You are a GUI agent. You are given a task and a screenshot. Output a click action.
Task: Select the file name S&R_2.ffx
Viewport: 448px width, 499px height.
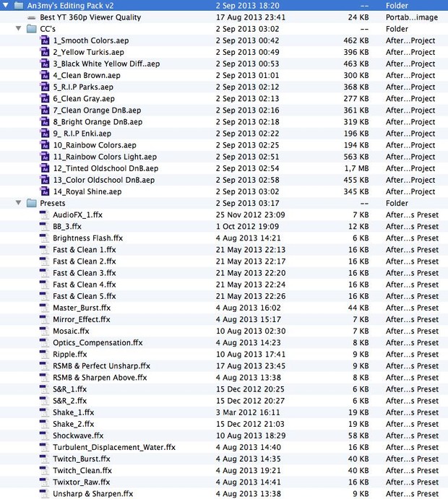pyautogui.click(x=70, y=401)
